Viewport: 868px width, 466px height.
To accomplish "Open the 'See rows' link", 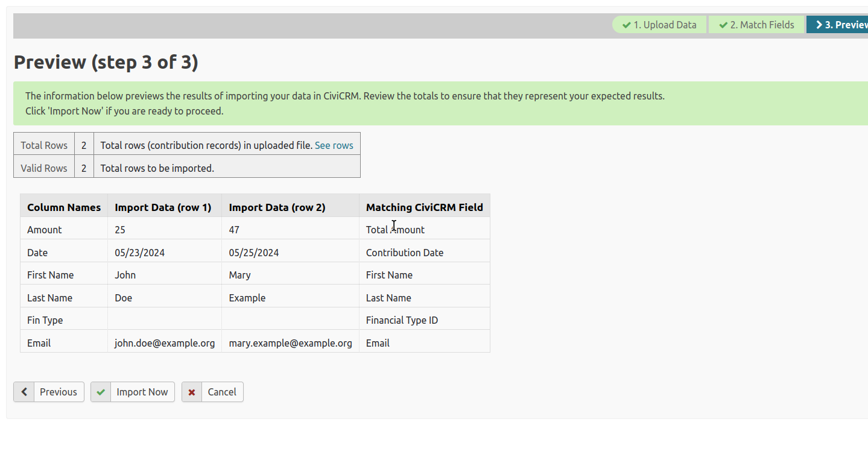I will click(x=334, y=145).
